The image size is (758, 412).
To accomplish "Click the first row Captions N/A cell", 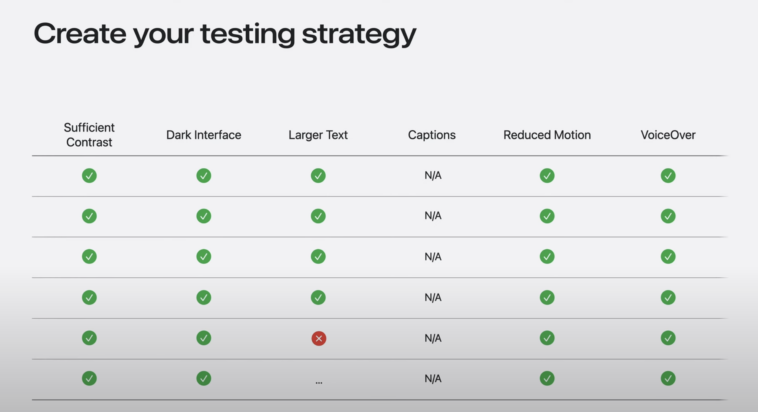I will (x=433, y=175).
